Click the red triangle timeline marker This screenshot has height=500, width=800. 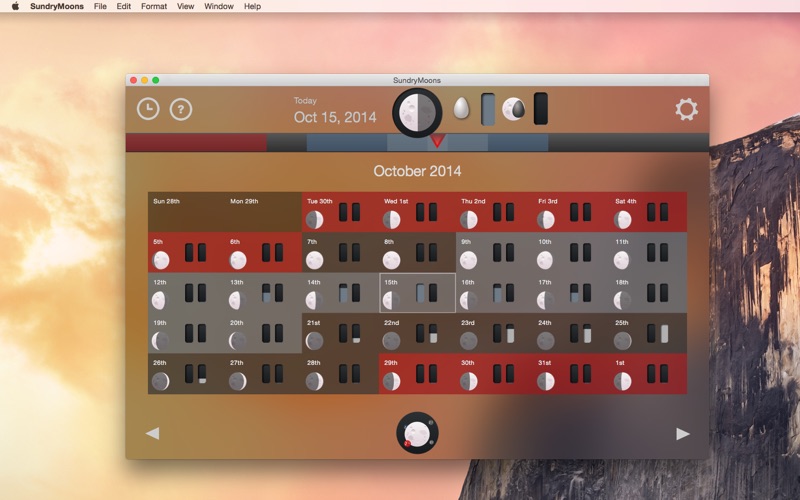(x=437, y=141)
